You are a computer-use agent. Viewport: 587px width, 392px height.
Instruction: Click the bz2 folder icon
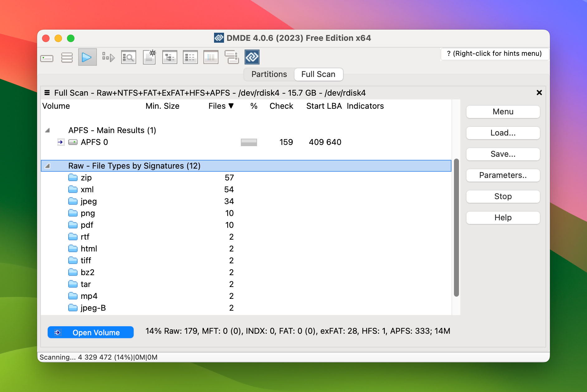(x=73, y=272)
